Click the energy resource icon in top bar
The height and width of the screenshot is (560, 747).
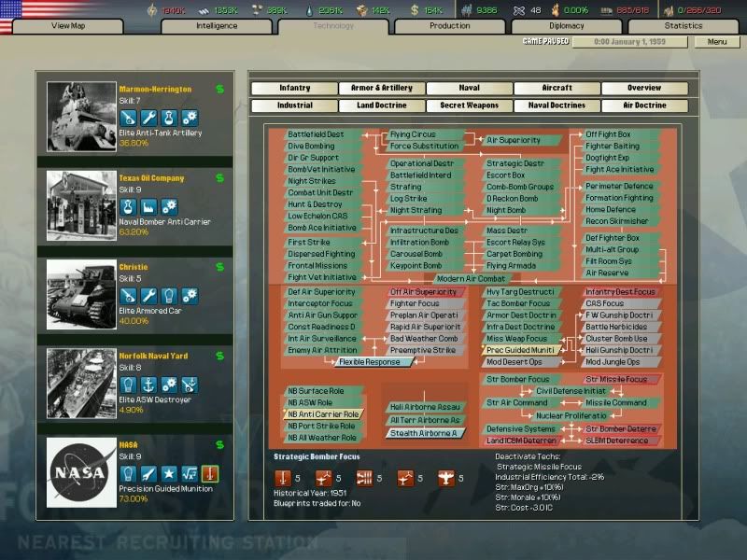tap(151, 9)
